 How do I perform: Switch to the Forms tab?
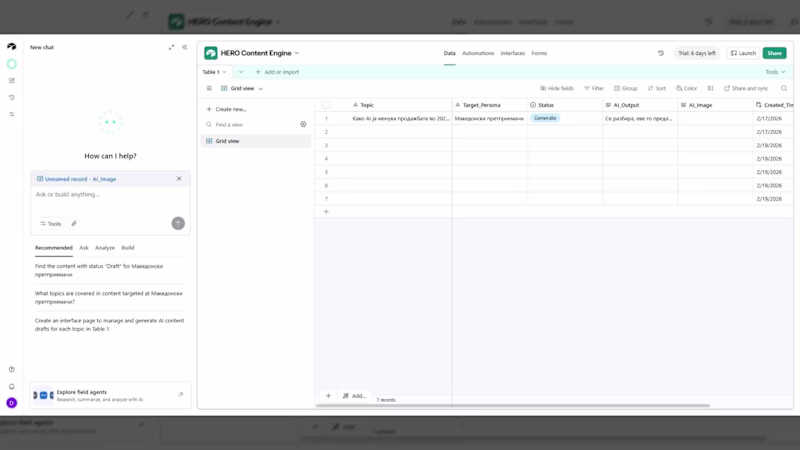(x=539, y=53)
